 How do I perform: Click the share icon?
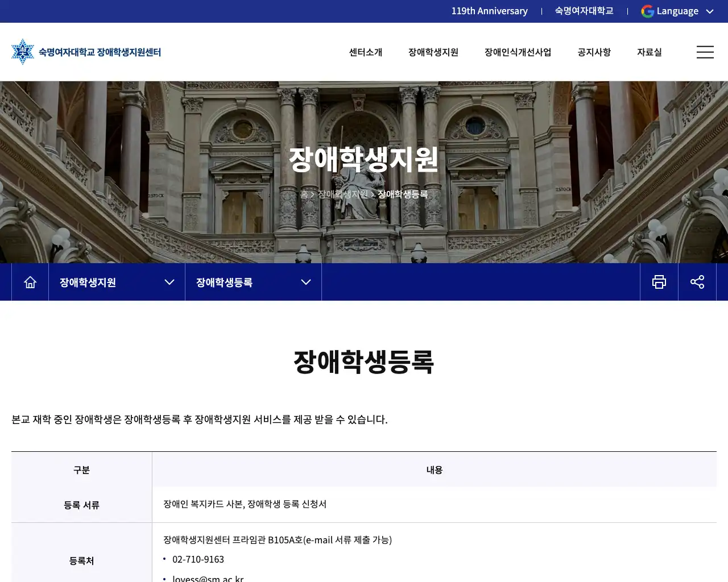pyautogui.click(x=697, y=282)
